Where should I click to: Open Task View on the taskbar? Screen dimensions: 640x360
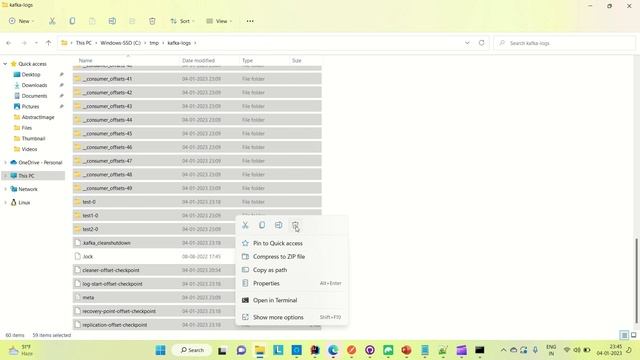[x=222, y=350]
